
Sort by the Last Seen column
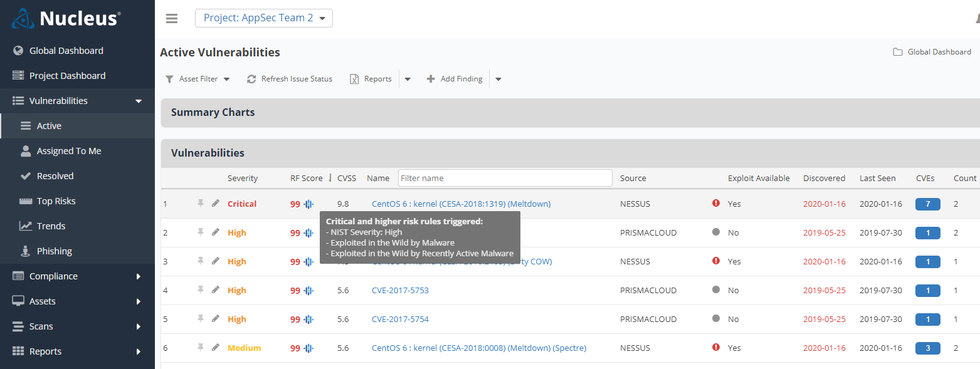pyautogui.click(x=878, y=179)
